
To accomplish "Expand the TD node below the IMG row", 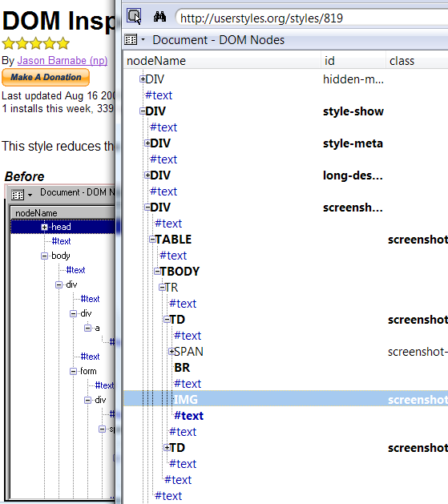I will [x=167, y=447].
